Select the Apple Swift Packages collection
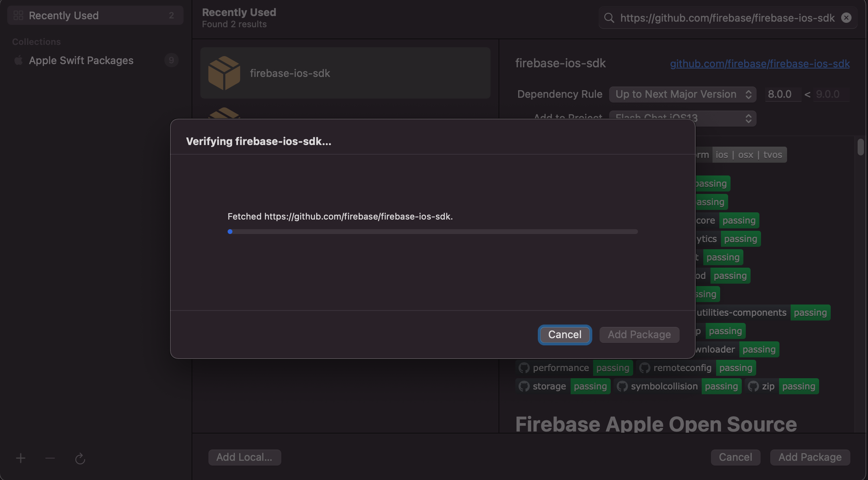The image size is (868, 480). point(81,61)
